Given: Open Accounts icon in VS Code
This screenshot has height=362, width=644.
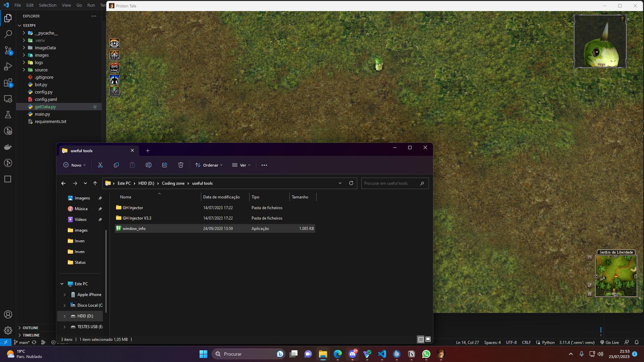Looking at the screenshot, I should [x=8, y=314].
